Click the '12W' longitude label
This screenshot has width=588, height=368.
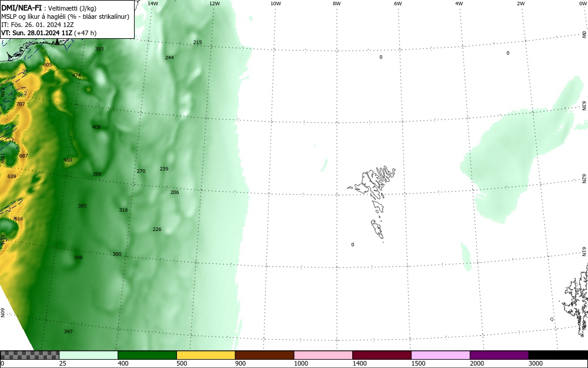214,4
